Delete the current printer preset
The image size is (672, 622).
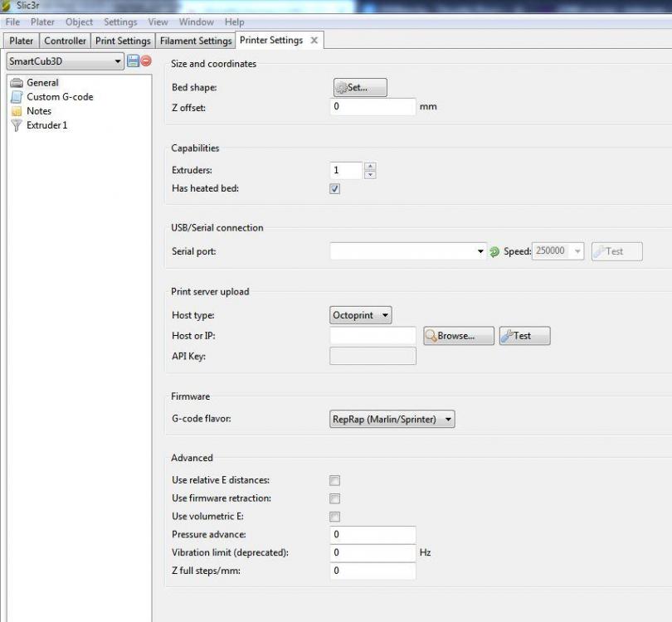[146, 61]
